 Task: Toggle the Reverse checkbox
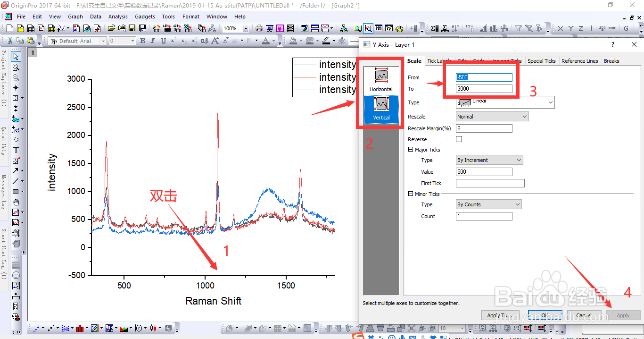click(x=459, y=139)
